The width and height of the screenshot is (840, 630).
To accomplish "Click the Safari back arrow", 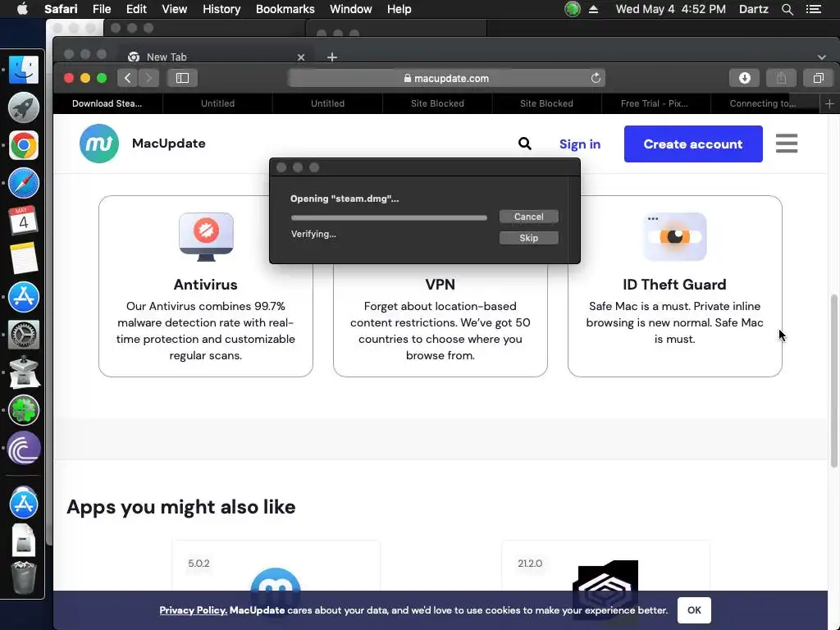I will pyautogui.click(x=127, y=78).
